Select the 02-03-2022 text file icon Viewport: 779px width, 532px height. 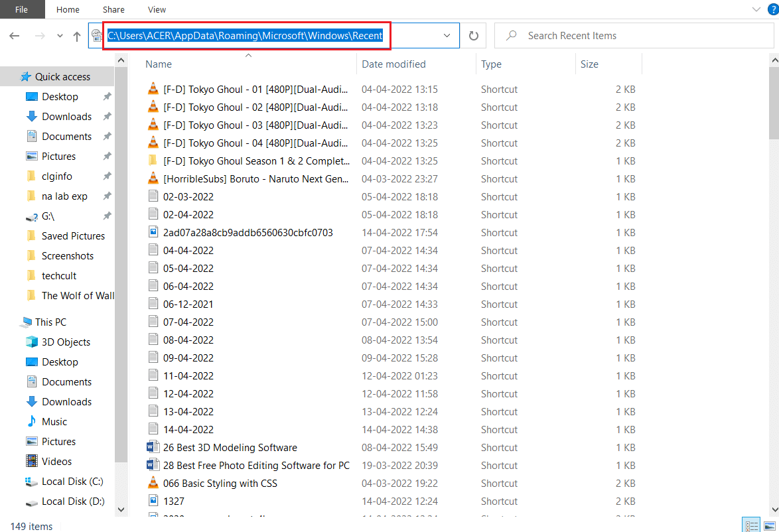(153, 196)
